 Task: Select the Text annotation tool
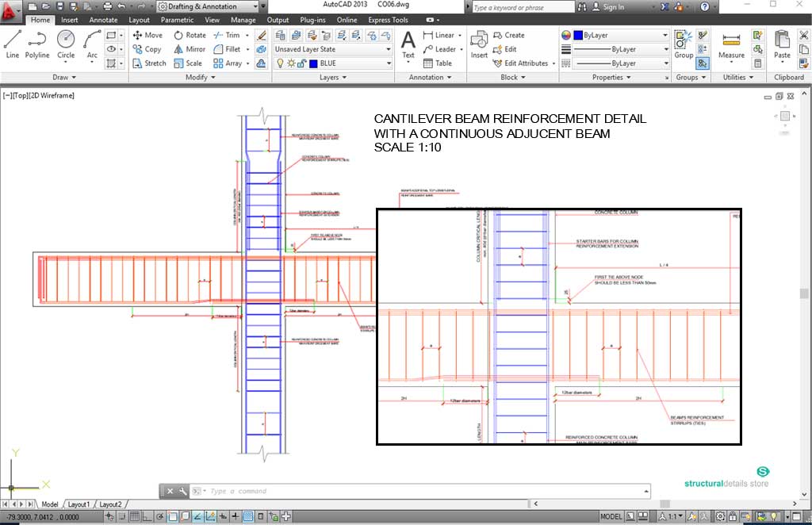point(408,44)
